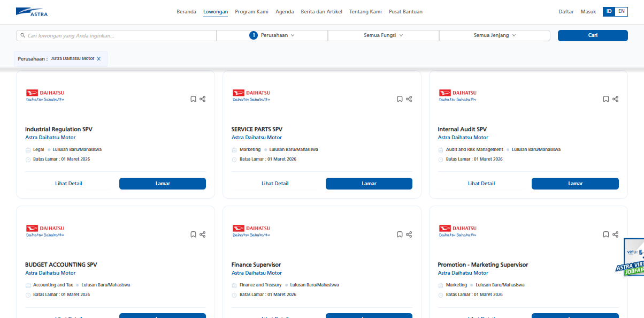Bookmark the SERVICE PARTS SPV job
Screen dimensions: 644x318
point(400,99)
